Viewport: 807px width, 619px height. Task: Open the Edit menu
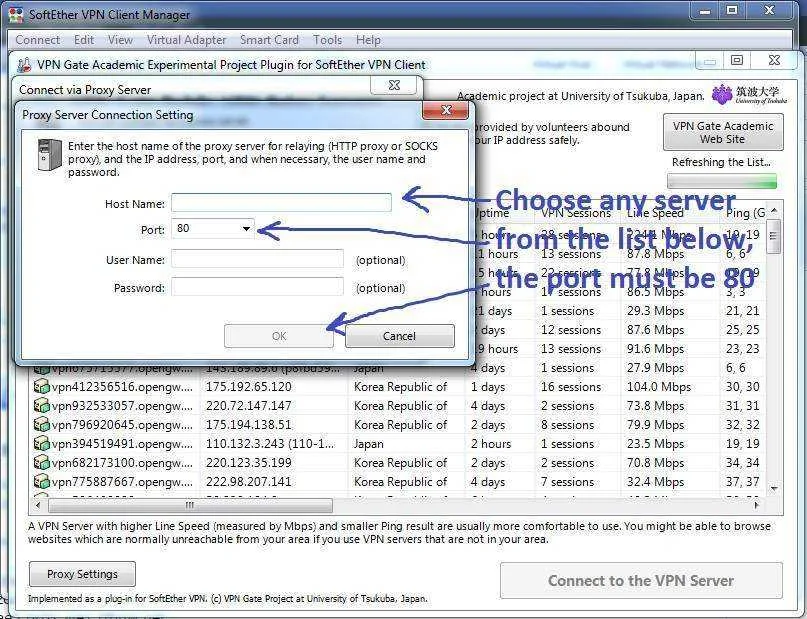[x=84, y=40]
